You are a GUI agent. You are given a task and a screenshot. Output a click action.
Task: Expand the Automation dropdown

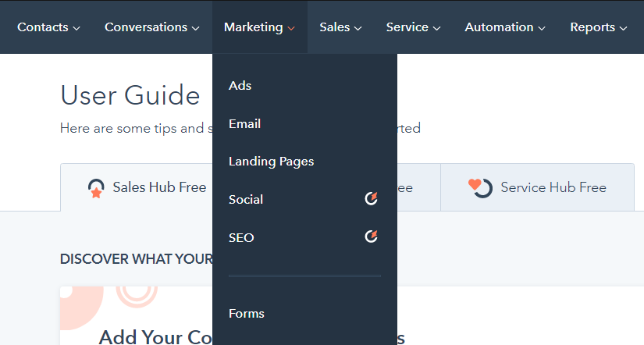pos(504,27)
